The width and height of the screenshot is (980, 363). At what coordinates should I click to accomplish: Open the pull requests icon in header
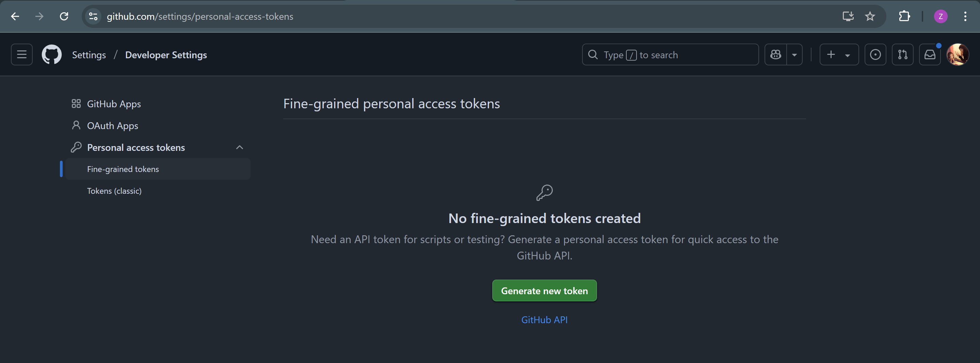(902, 55)
